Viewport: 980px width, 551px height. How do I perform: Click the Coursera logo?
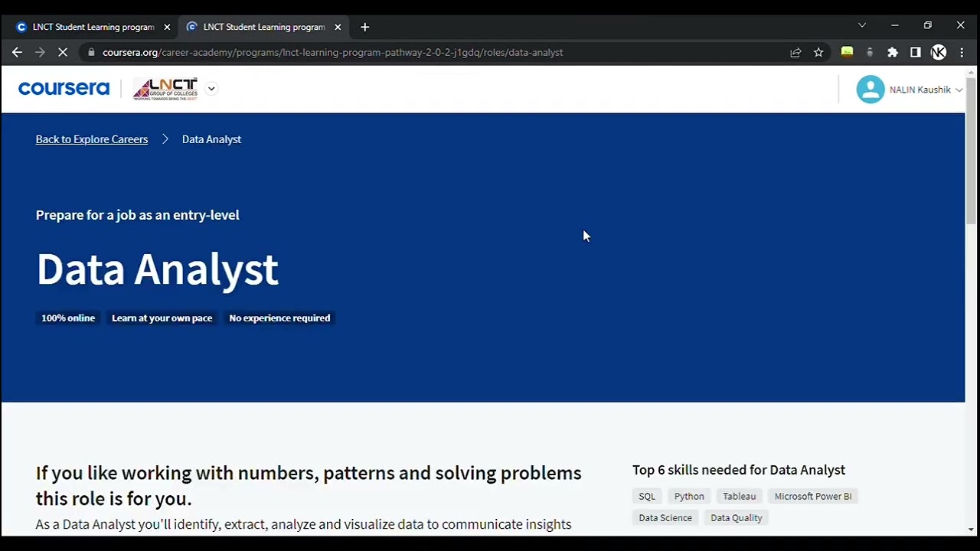click(64, 89)
